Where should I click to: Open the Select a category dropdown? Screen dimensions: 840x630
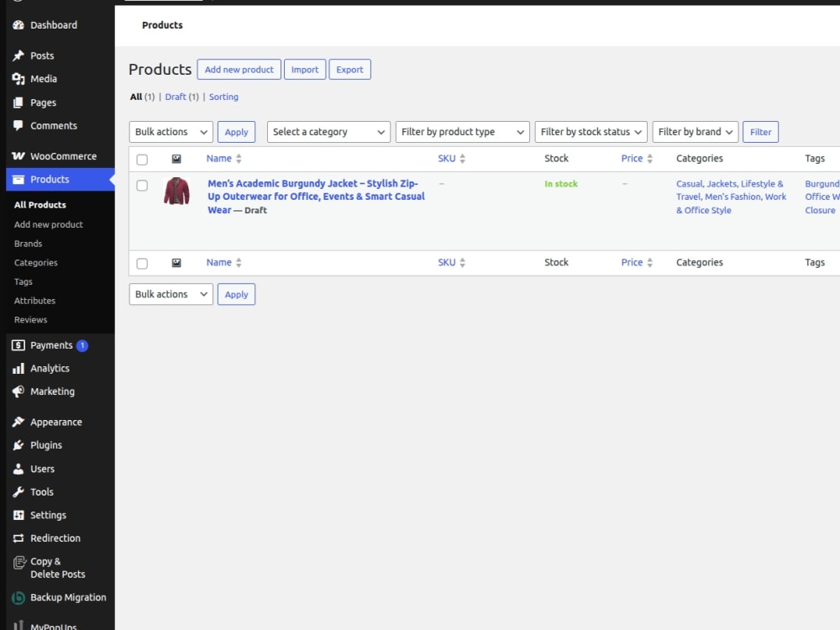(328, 132)
